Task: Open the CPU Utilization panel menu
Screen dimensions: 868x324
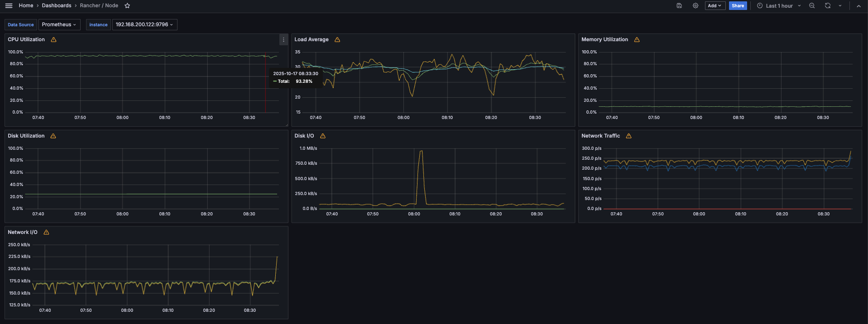Action: [x=283, y=40]
